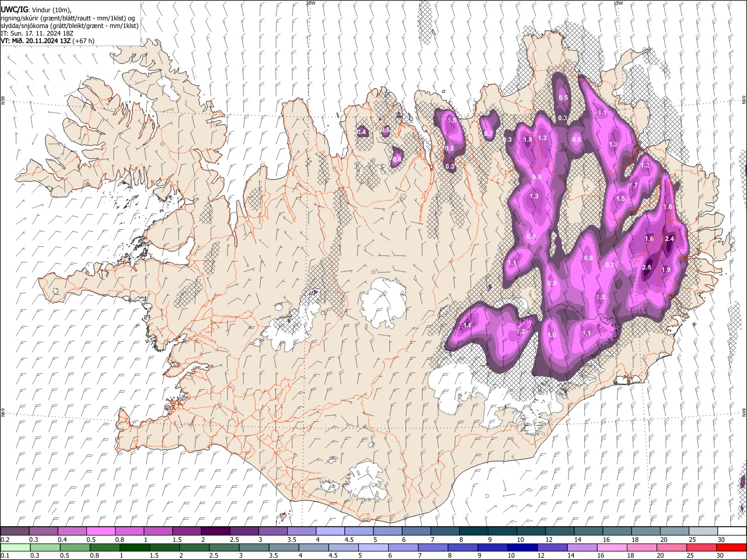The height and width of the screenshot is (560, 747).
Task: Pick the light pink rain swatch between 16 and 18
Action: (612, 547)
